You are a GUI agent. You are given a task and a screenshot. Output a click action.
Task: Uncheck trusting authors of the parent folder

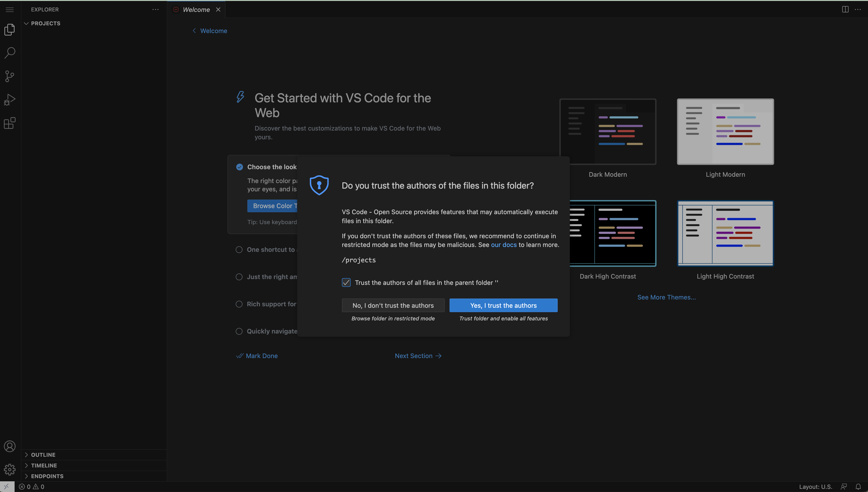tap(346, 282)
